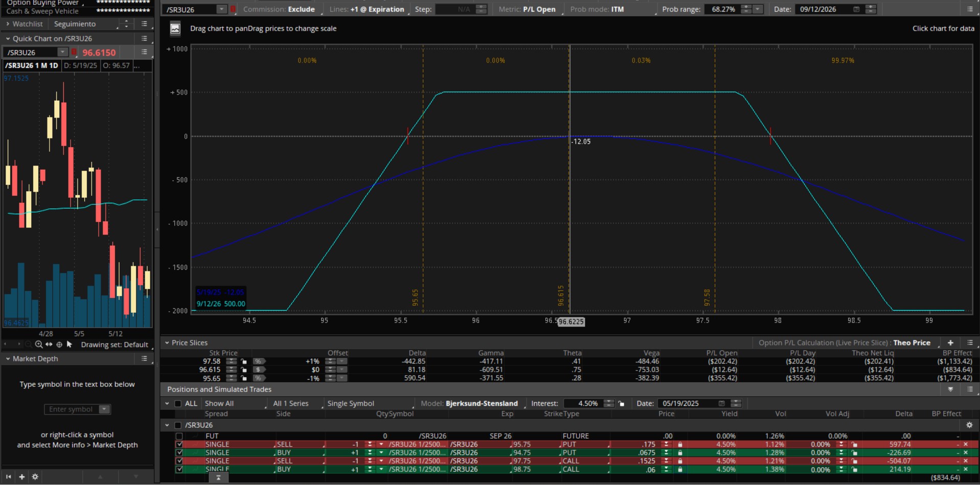Open the /SR3U26 symbol dropdown above the risk graph
980x485 pixels.
click(221, 9)
